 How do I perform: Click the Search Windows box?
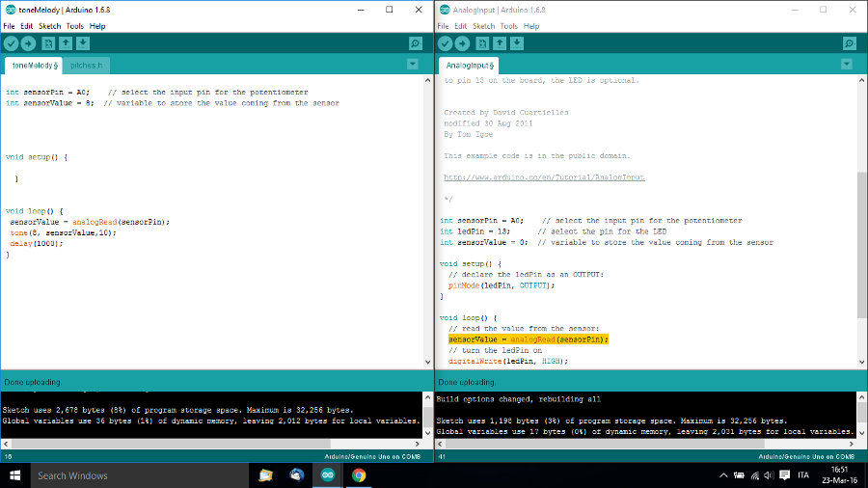pyautogui.click(x=140, y=475)
